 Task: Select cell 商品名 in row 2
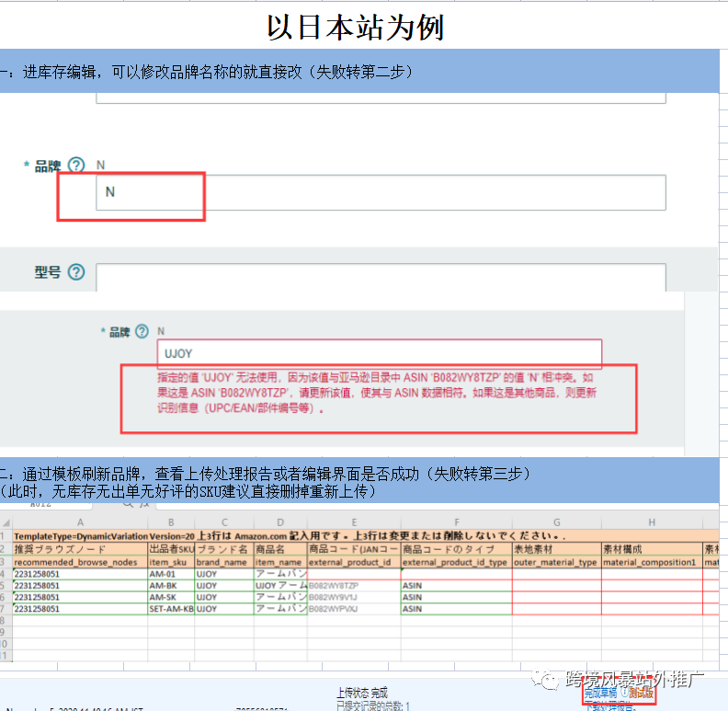pos(280,549)
